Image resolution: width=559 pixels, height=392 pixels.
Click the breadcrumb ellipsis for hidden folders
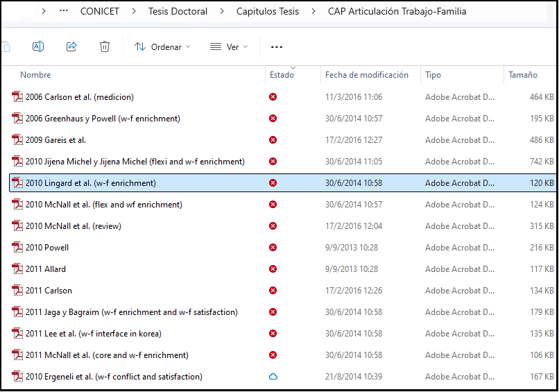tap(64, 12)
